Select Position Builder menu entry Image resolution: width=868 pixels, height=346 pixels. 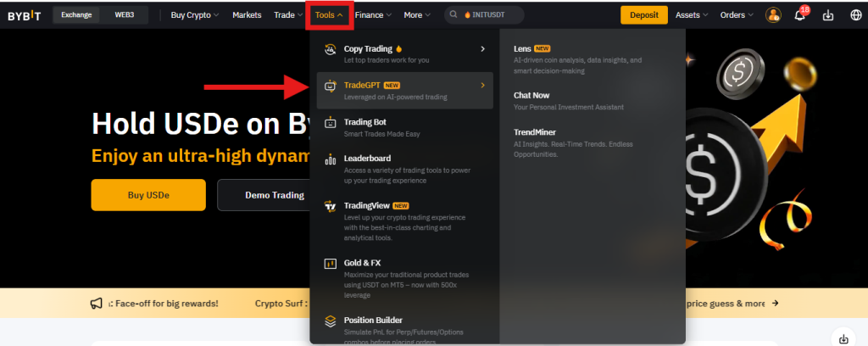[404, 330]
